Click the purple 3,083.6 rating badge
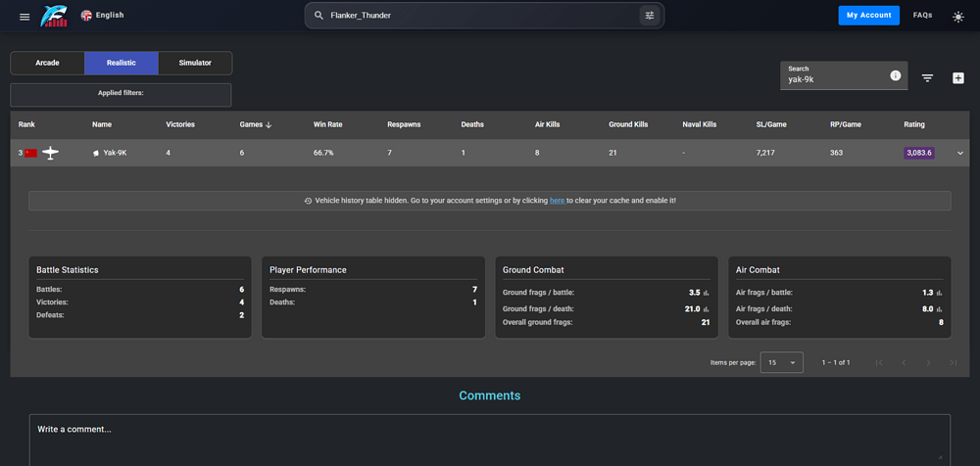Image resolution: width=980 pixels, height=466 pixels. pyautogui.click(x=919, y=153)
